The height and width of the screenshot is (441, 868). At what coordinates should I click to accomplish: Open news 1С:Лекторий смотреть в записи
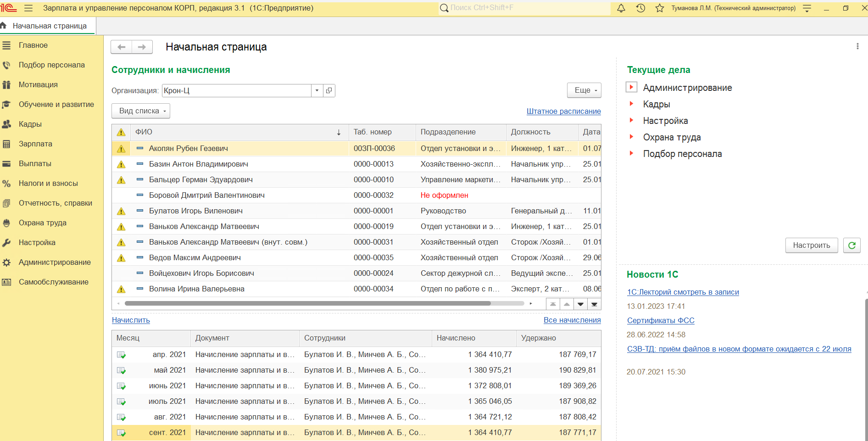[x=683, y=292]
